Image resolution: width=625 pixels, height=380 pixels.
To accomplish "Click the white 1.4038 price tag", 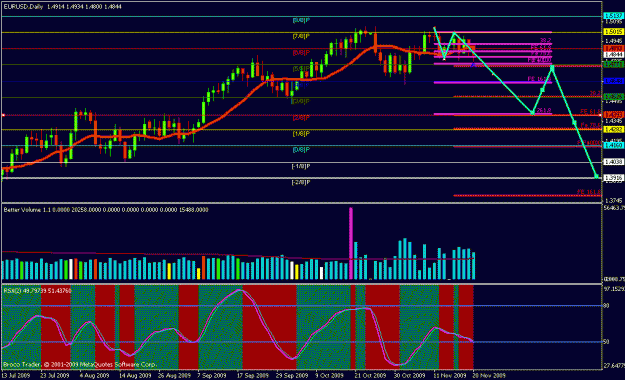I will point(614,162).
